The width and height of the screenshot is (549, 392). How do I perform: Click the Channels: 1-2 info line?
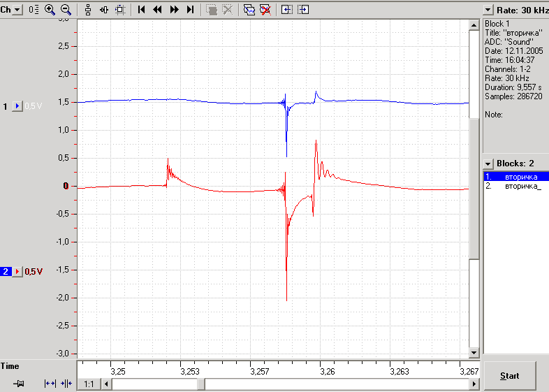[508, 69]
